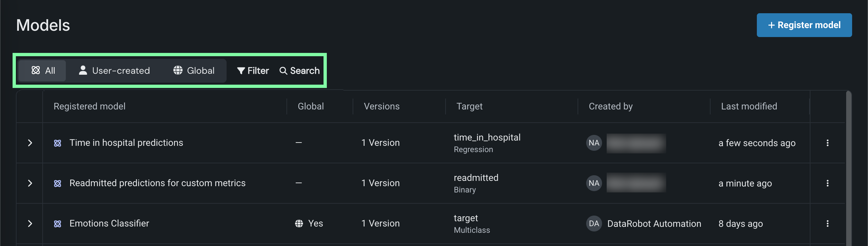Expand the Time in hospital predictions row
The width and height of the screenshot is (868, 246).
tap(30, 143)
